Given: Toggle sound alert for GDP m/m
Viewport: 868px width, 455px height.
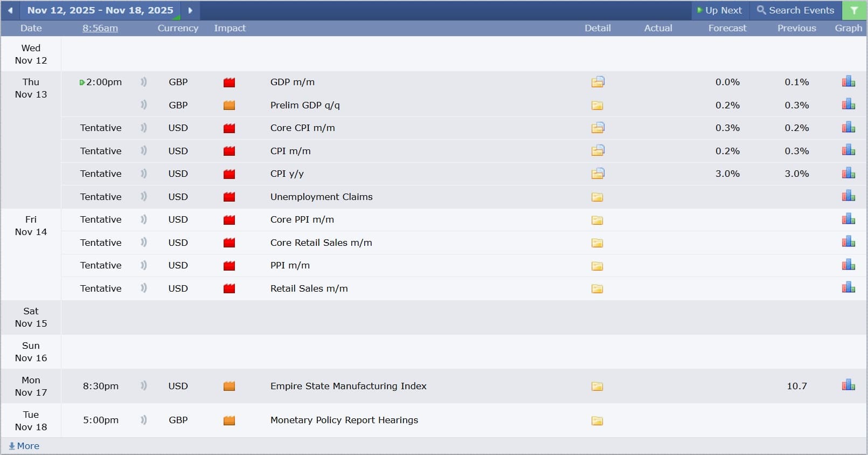Looking at the screenshot, I should click(x=144, y=82).
